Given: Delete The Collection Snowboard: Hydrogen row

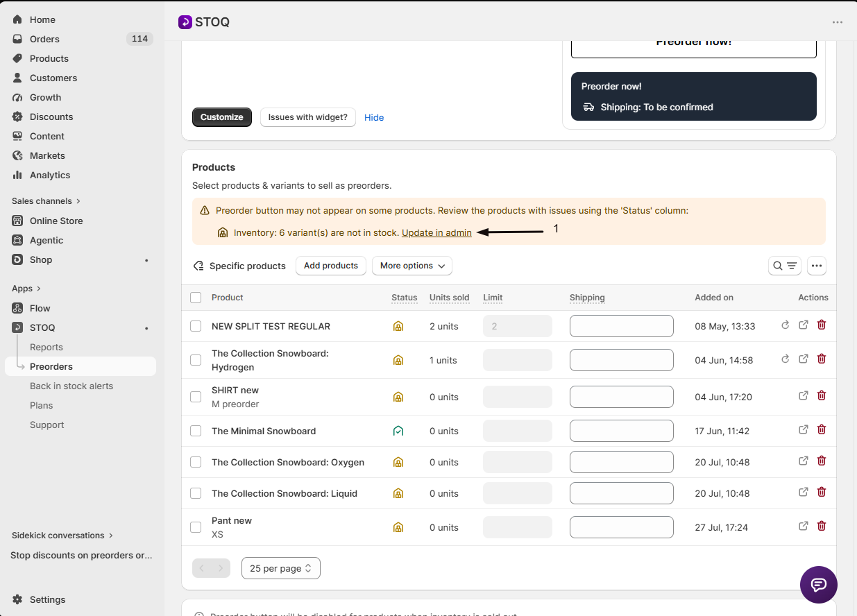Looking at the screenshot, I should point(822,359).
